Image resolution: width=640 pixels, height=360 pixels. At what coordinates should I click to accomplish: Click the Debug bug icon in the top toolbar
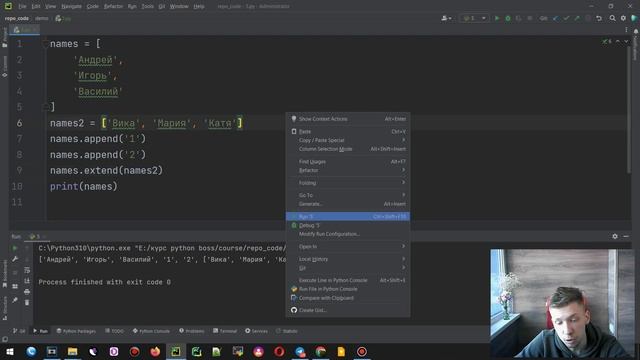point(508,18)
